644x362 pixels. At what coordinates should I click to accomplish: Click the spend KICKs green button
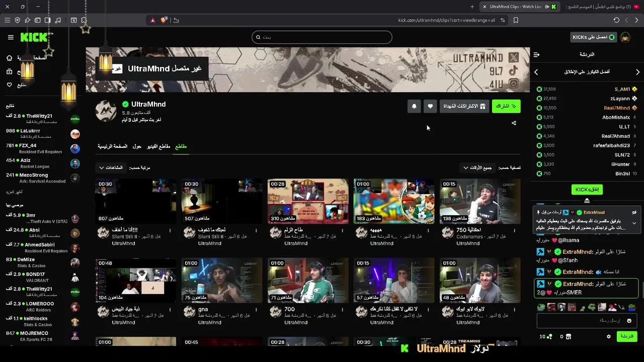(587, 190)
